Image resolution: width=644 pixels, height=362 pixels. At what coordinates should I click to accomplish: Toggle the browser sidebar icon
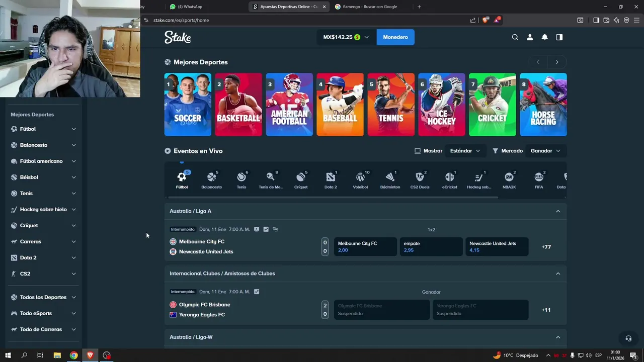point(596,20)
